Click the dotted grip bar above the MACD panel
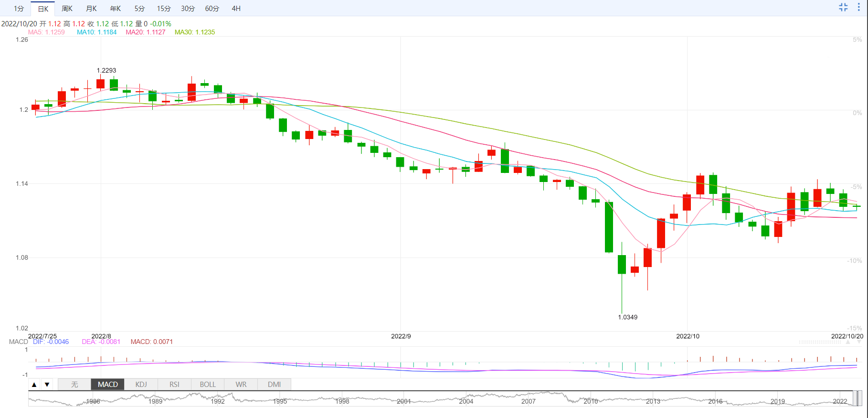This screenshot has width=868, height=418. [820, 342]
